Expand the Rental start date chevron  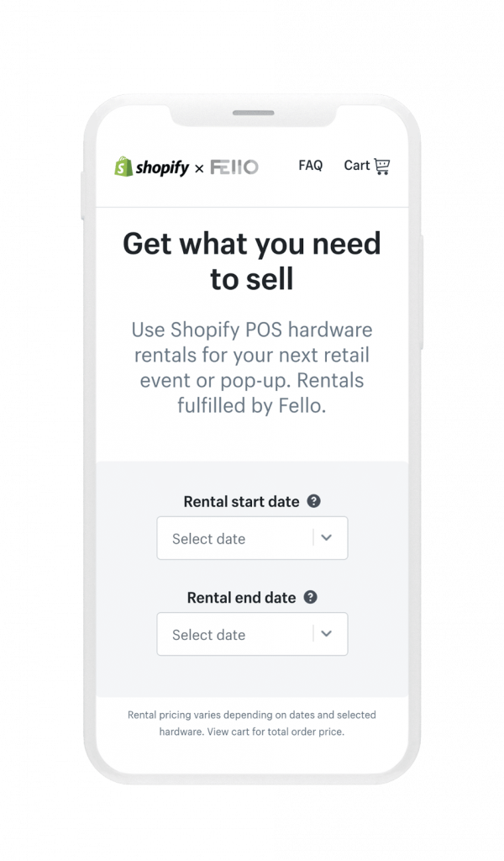327,538
